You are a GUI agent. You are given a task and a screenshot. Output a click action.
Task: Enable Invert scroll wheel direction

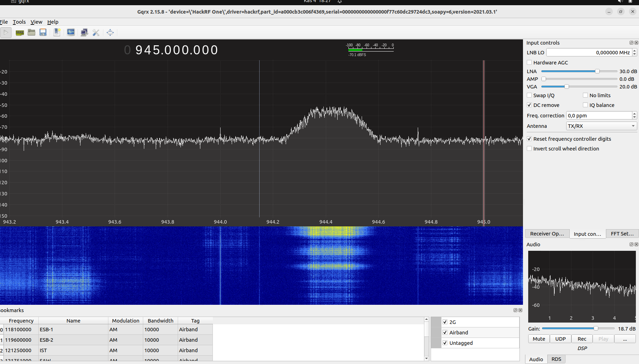tap(529, 148)
